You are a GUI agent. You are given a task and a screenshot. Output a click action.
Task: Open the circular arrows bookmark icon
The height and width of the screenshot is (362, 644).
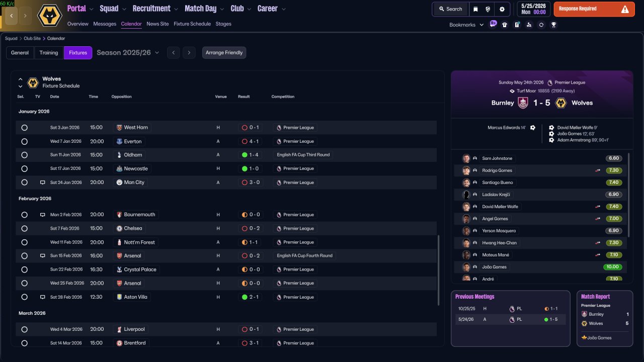click(541, 25)
